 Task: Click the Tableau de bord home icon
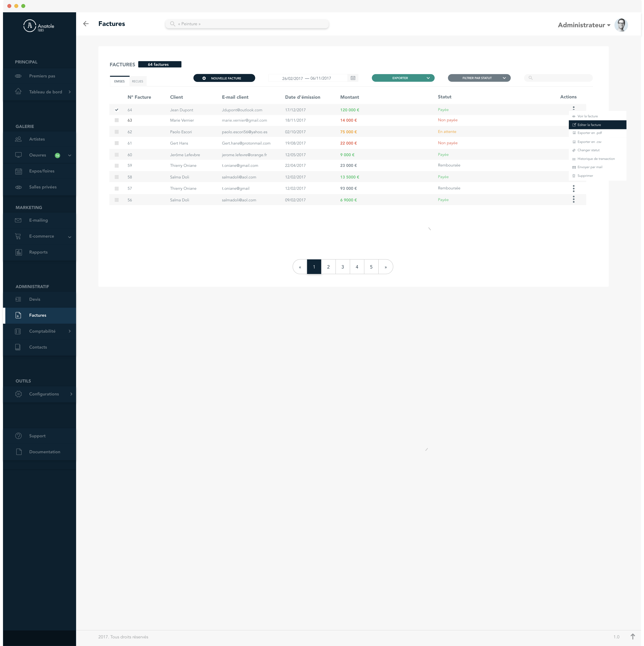18,91
